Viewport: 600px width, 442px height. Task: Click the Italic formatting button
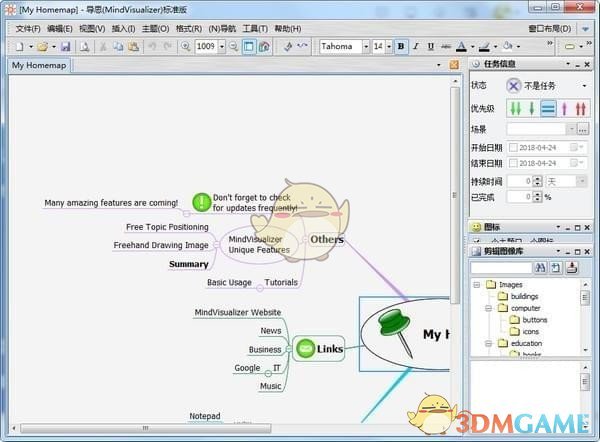point(416,46)
